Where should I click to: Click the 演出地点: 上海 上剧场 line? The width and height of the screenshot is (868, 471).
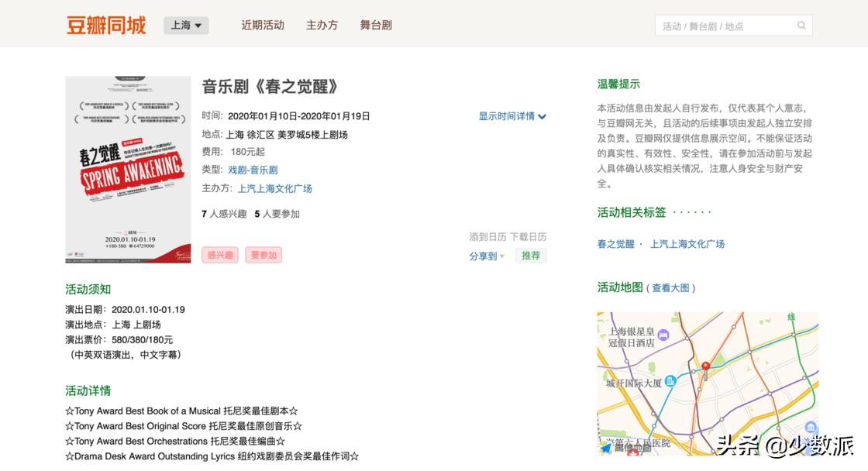click(113, 325)
